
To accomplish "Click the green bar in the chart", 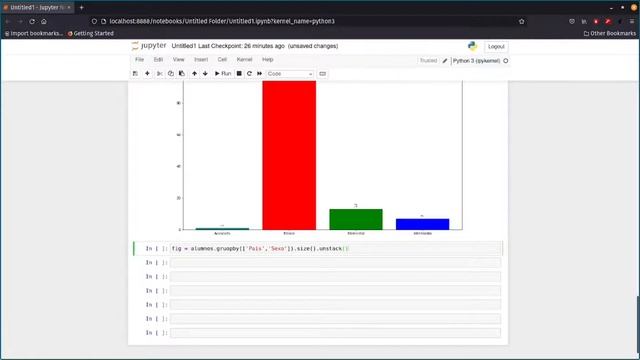I will coord(356,219).
